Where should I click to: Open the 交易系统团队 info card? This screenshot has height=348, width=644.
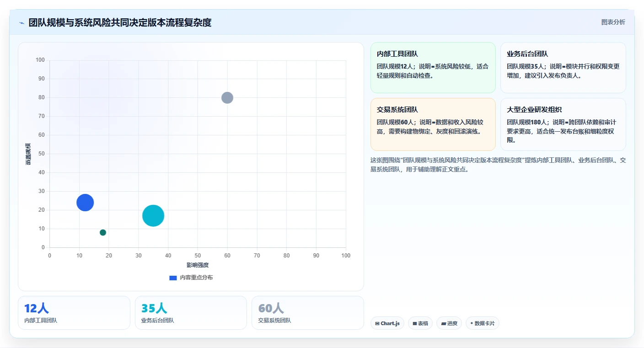(433, 124)
